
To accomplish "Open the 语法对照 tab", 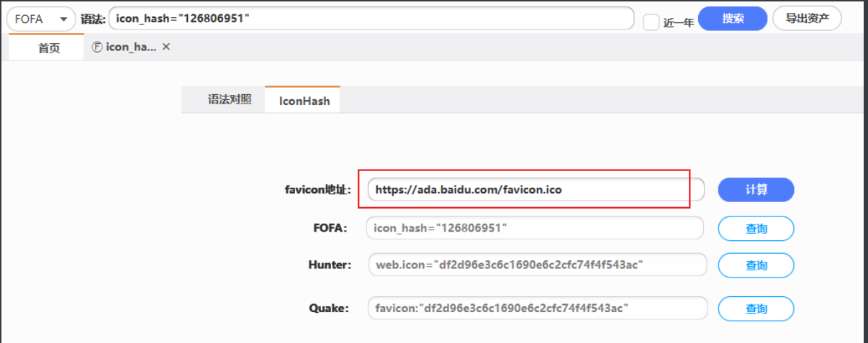I will click(230, 100).
